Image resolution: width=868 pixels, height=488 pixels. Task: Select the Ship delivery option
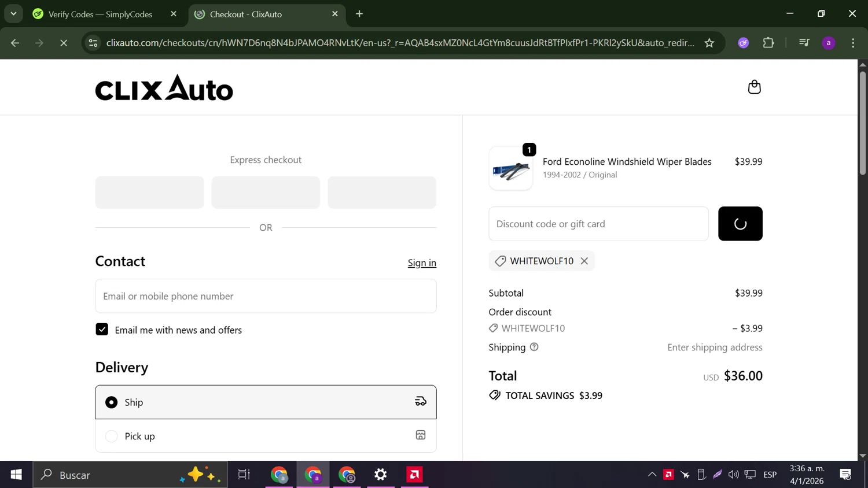point(266,402)
